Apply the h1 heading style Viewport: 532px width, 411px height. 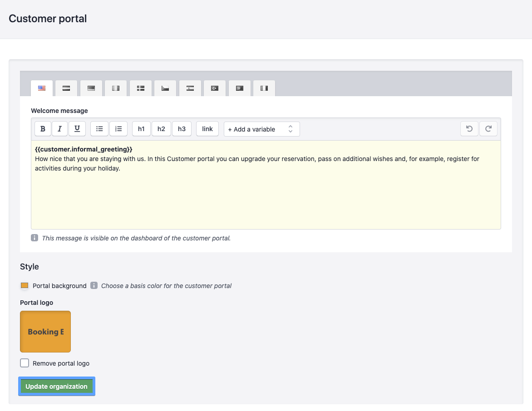pos(141,129)
